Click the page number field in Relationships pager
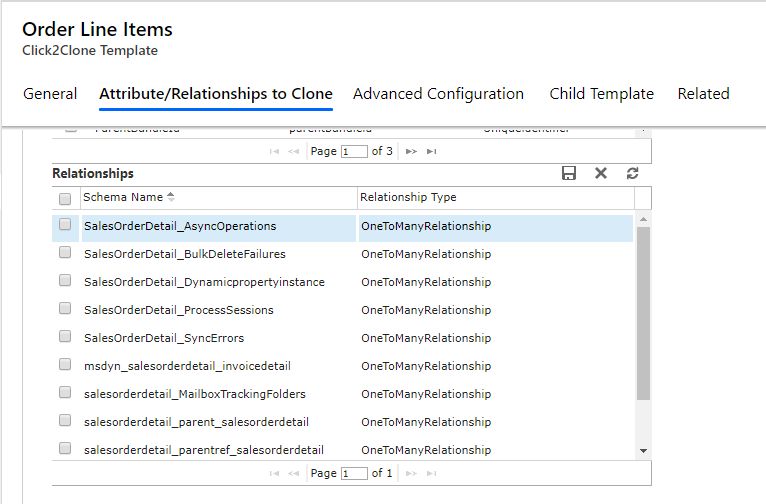 354,473
